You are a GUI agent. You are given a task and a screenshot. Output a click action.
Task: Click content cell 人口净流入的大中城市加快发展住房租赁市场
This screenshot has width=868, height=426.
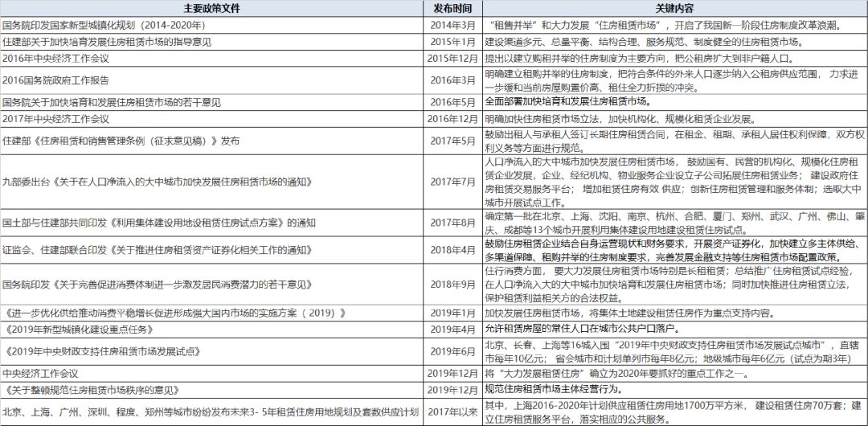point(675,182)
